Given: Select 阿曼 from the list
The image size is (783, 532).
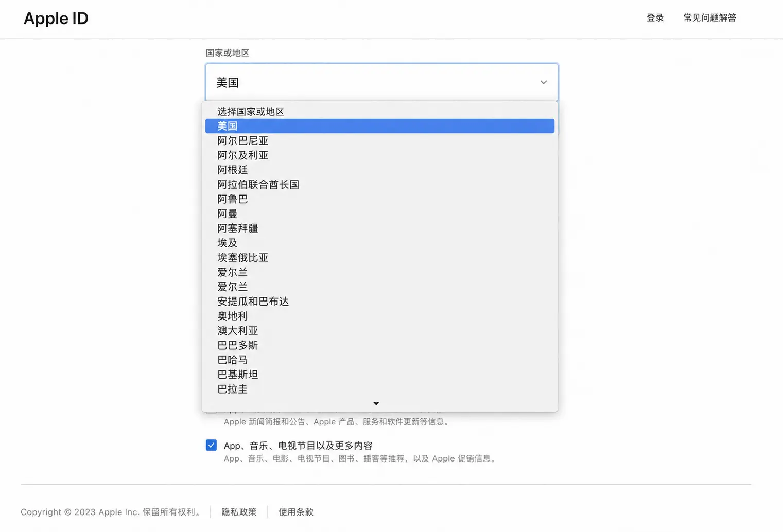Looking at the screenshot, I should [x=380, y=214].
